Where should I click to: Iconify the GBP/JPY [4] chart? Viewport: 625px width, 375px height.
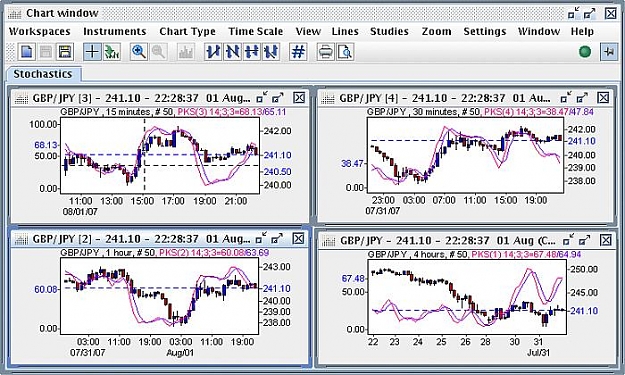click(566, 98)
